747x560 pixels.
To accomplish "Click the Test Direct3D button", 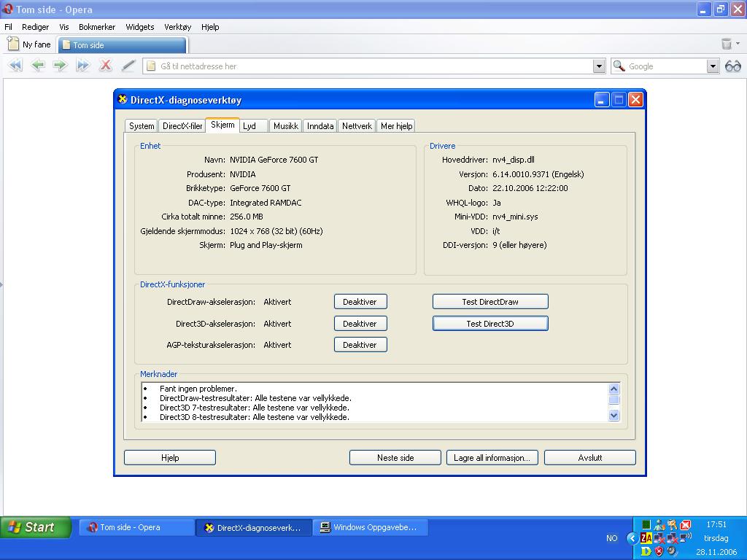I will click(x=490, y=324).
